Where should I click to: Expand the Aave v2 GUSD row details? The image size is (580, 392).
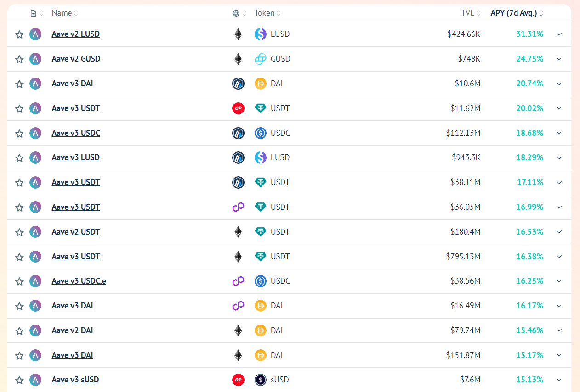pyautogui.click(x=559, y=59)
